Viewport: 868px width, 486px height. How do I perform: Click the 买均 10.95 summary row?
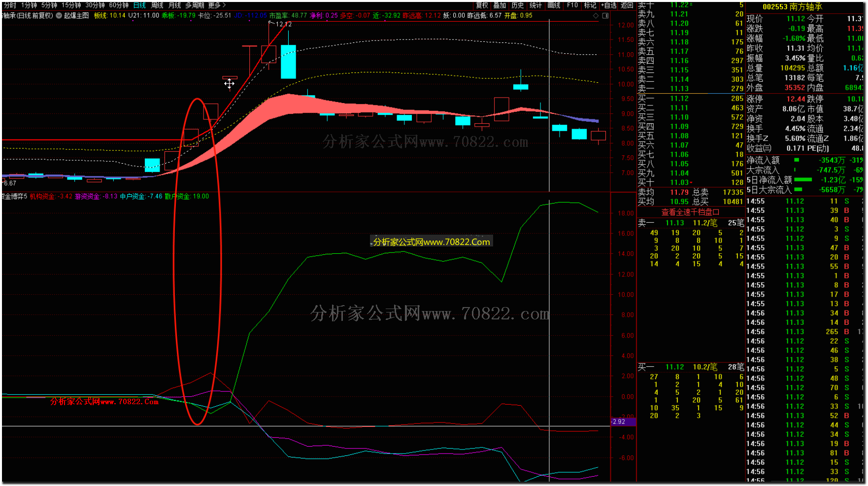click(x=691, y=202)
